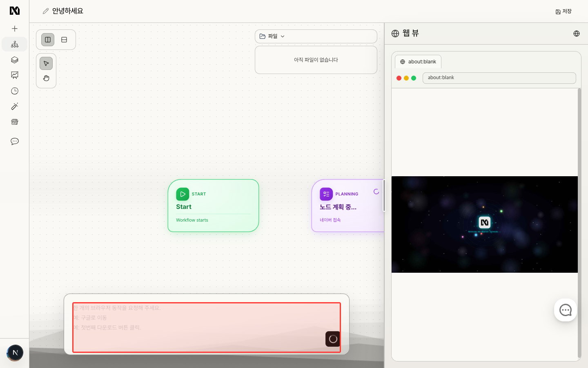
Task: Select the Start workflow node
Action: (x=214, y=206)
